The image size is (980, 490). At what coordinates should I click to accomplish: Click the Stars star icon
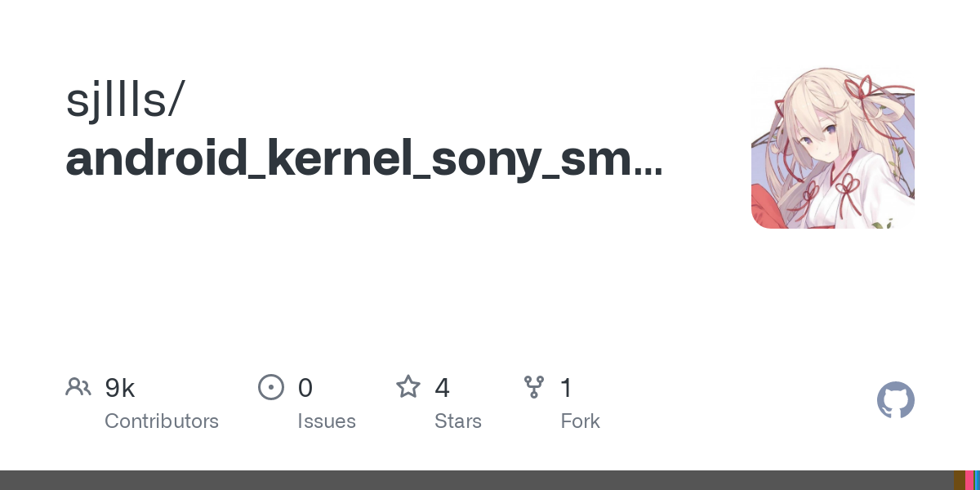pyautogui.click(x=408, y=386)
